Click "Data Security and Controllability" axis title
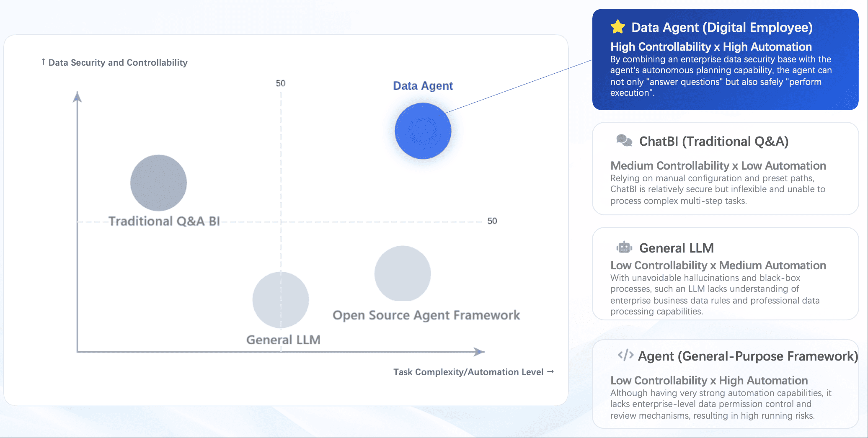The height and width of the screenshot is (438, 868). 118,62
